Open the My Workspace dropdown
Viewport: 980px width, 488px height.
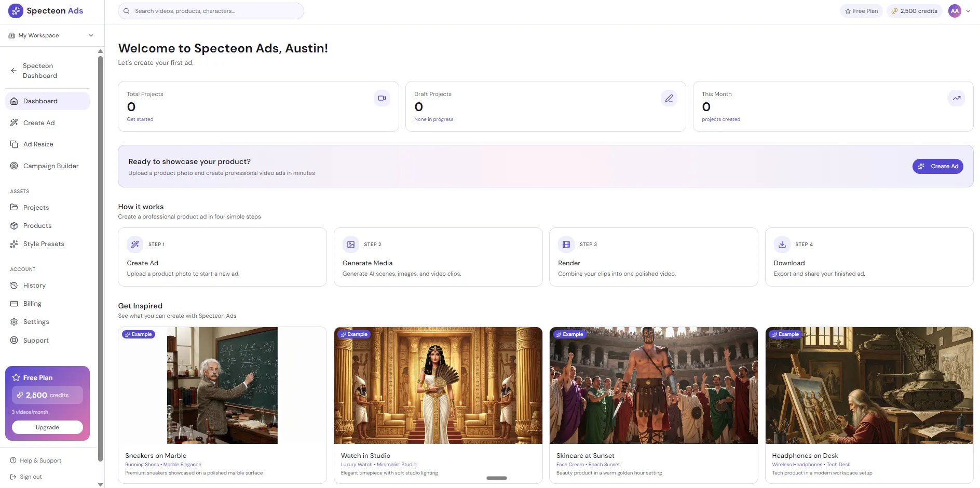51,36
